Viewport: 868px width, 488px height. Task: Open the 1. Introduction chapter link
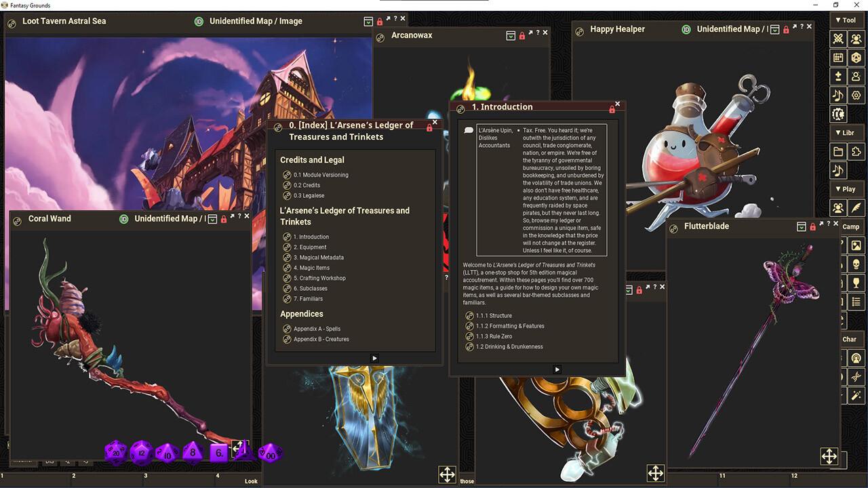tap(312, 237)
